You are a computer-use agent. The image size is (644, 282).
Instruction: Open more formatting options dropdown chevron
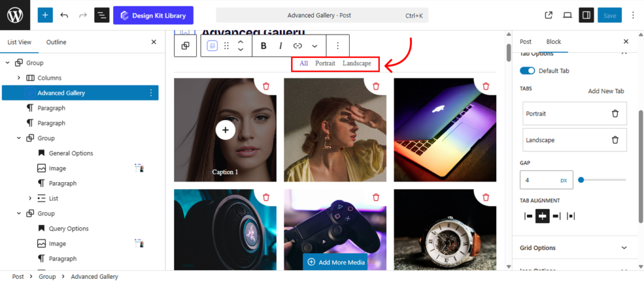(x=314, y=46)
